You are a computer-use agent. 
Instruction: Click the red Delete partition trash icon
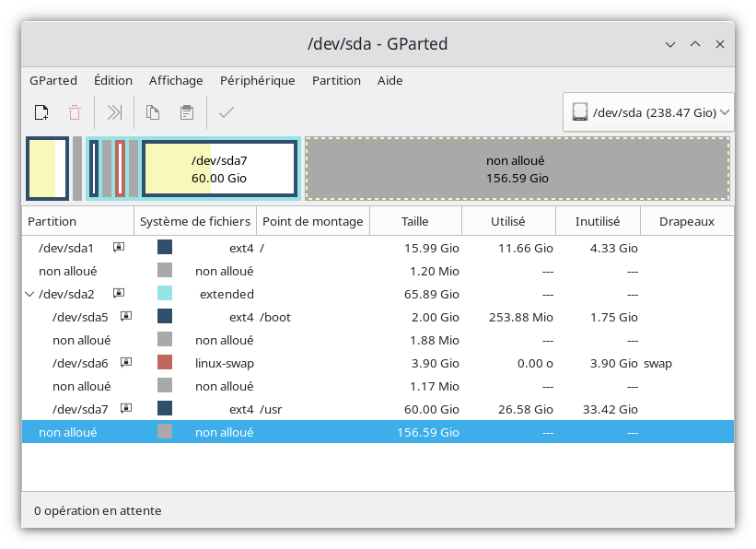click(75, 112)
